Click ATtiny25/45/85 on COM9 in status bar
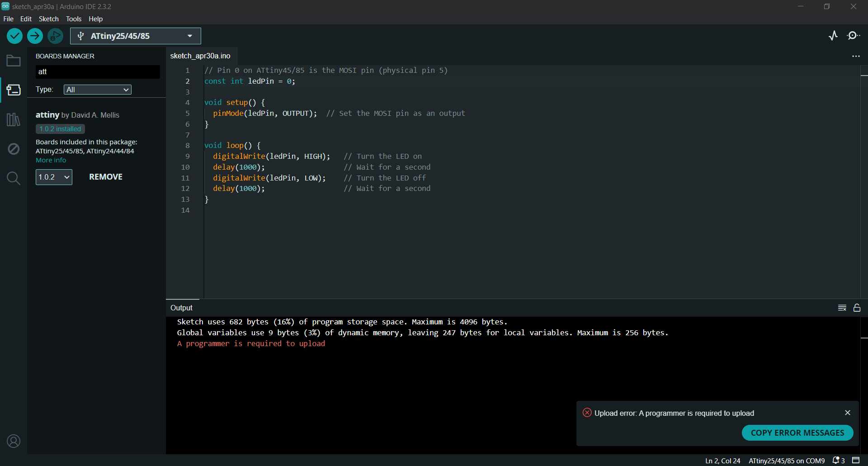Viewport: 868px width, 466px height. pos(787,461)
